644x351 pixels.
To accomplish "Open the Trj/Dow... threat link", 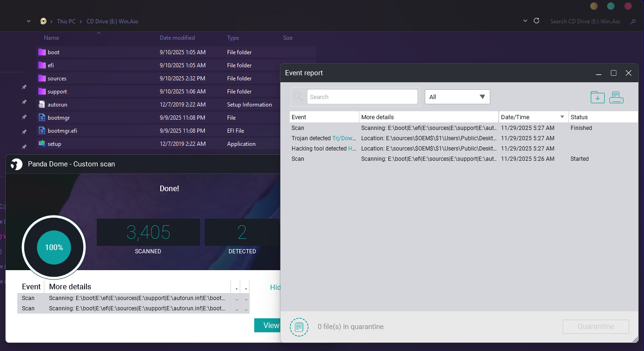I will point(344,138).
